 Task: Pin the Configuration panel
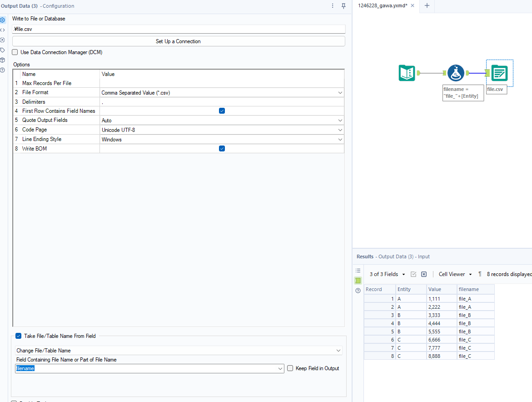coord(343,6)
